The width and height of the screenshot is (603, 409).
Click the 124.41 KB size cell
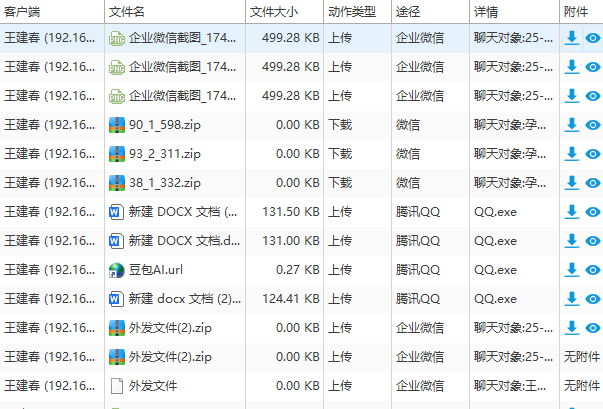(x=291, y=299)
